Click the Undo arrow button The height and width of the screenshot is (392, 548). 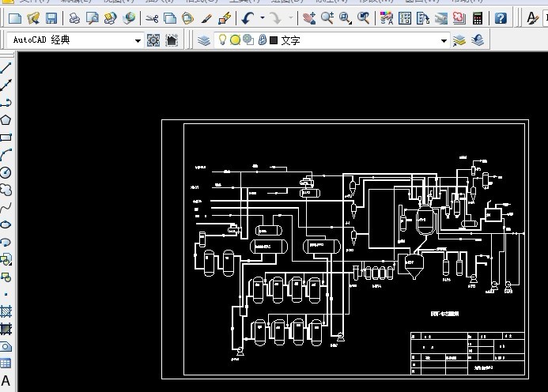(x=248, y=17)
